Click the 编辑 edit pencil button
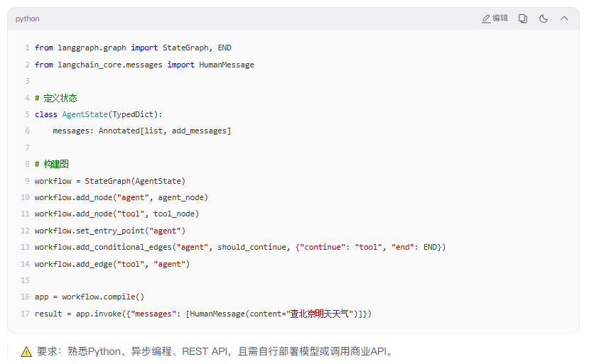This screenshot has height=364, width=589. [x=495, y=18]
